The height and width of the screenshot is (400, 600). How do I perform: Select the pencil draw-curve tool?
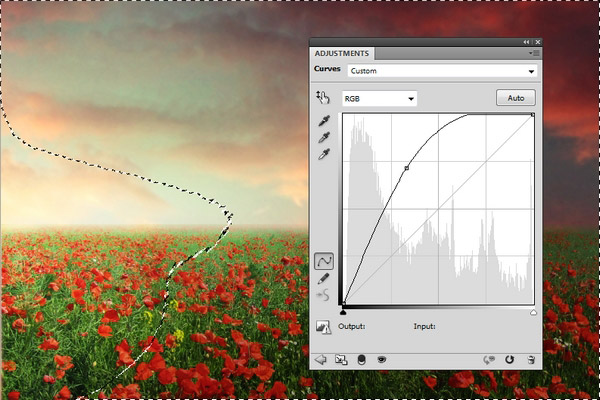point(323,278)
